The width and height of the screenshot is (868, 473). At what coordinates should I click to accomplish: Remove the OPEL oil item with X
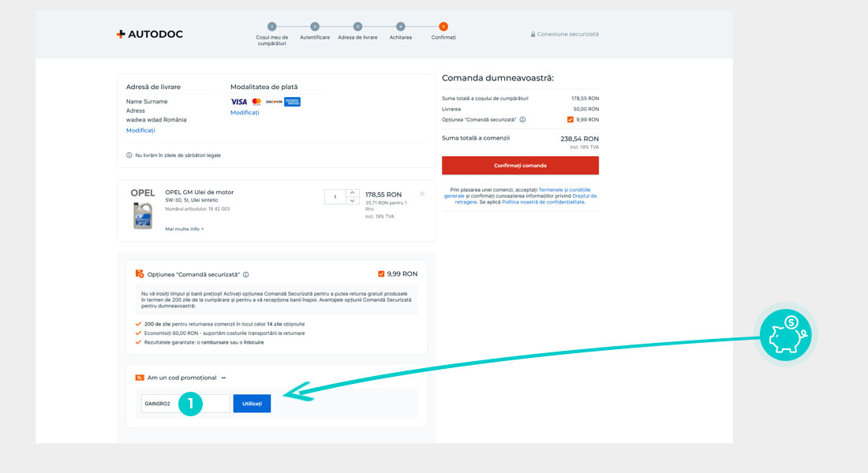tap(422, 194)
